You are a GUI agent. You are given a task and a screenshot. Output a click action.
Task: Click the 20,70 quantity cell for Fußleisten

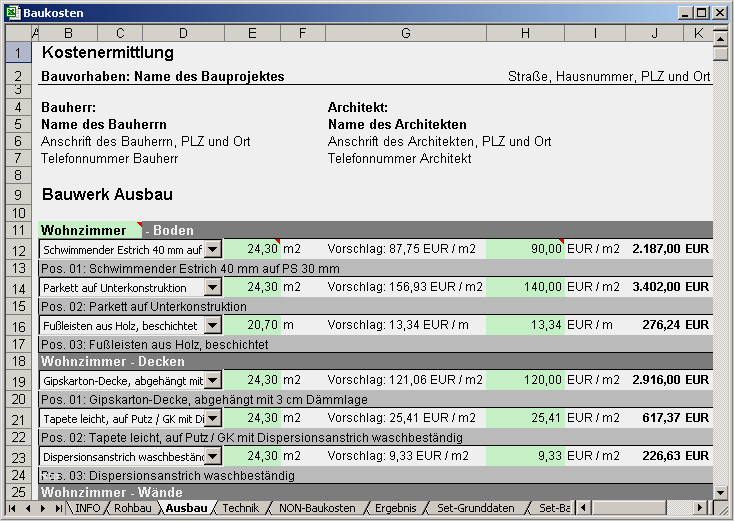click(252, 325)
